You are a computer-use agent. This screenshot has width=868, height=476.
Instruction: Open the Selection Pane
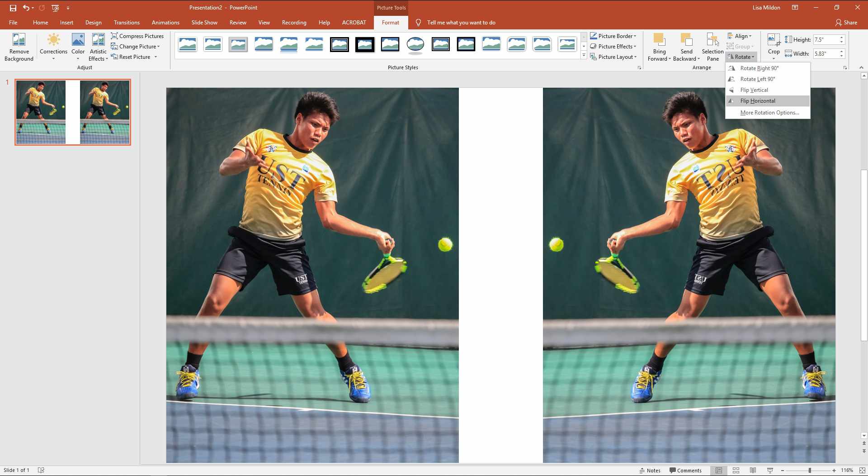click(712, 47)
